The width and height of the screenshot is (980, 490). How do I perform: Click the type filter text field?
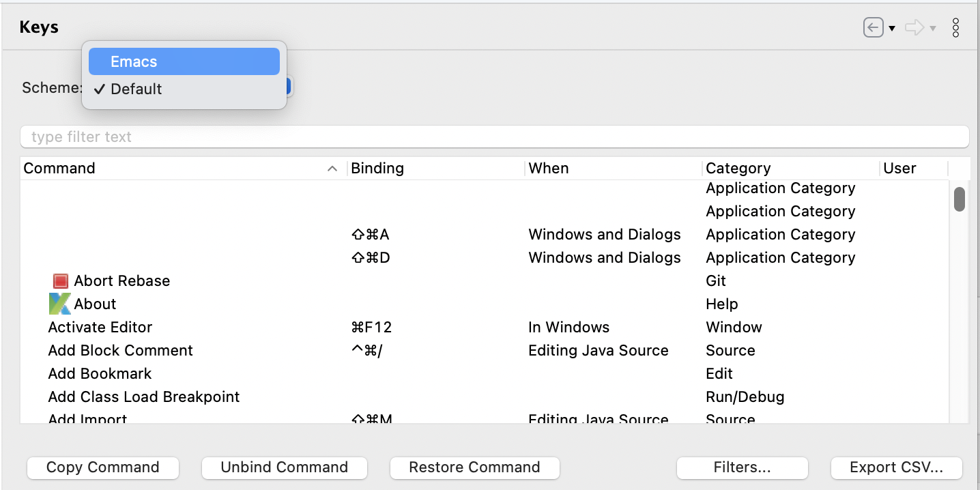click(494, 136)
